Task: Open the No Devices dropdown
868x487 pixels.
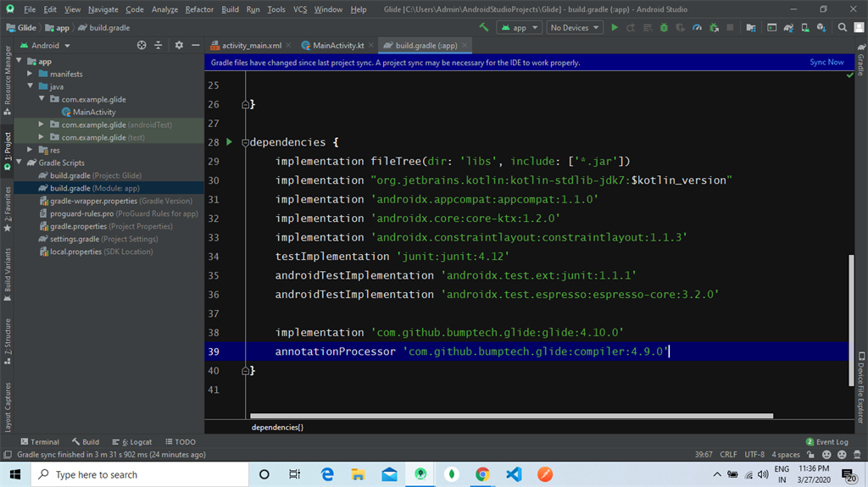Action: pos(574,28)
